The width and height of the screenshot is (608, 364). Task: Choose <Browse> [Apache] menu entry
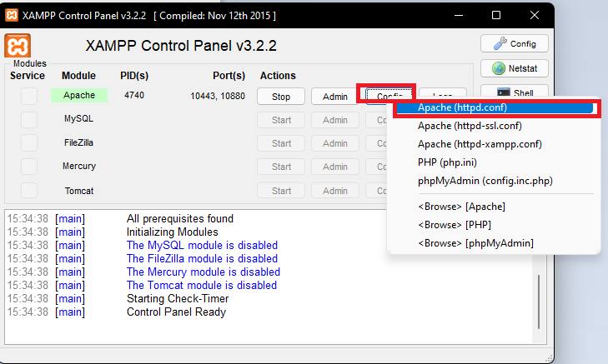(461, 207)
